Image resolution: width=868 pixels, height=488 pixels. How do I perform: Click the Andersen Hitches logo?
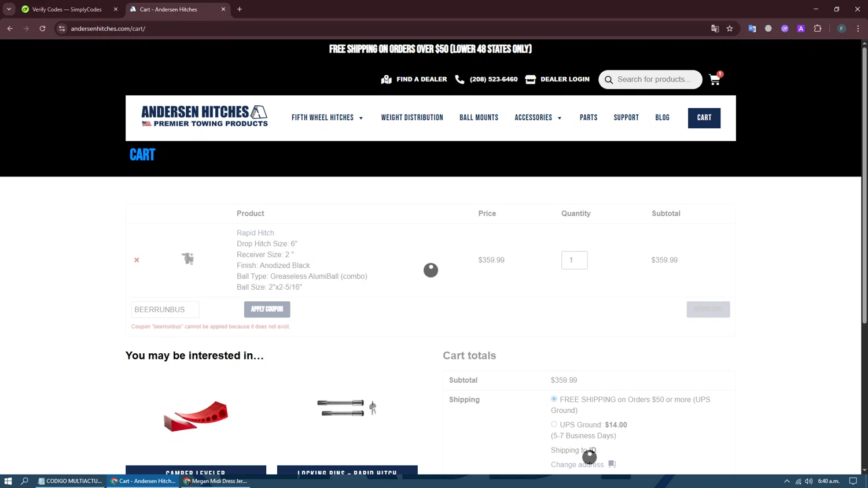(205, 116)
